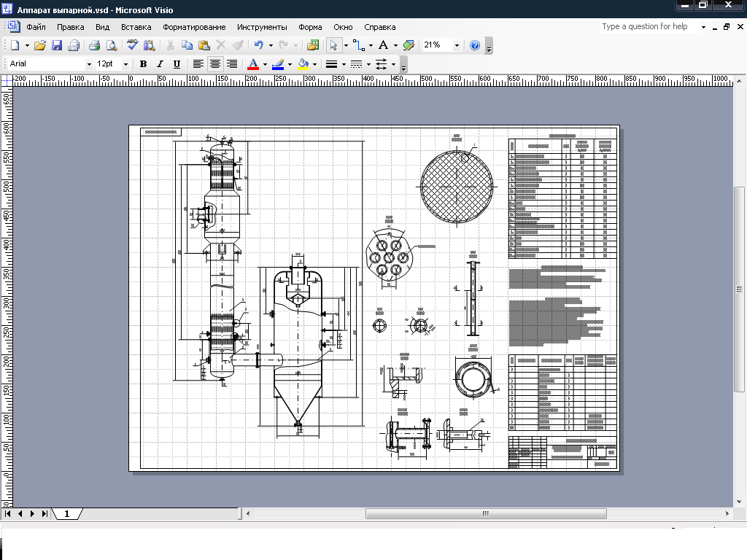The height and width of the screenshot is (560, 747).
Task: Apply font color with red A icon
Action: pos(253,64)
